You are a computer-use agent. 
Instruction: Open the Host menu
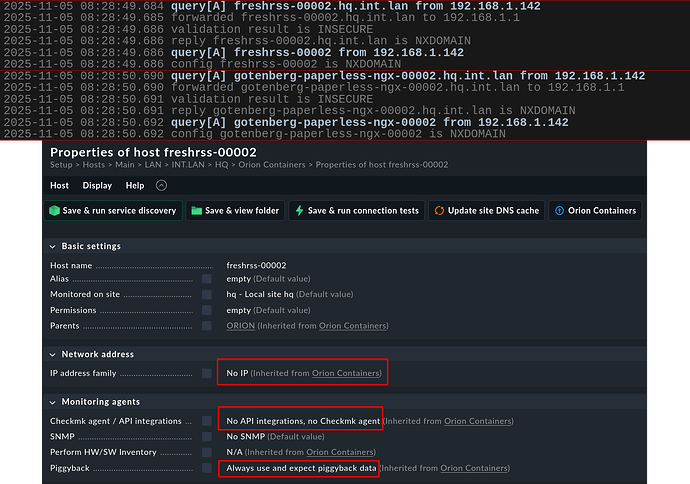tap(59, 186)
